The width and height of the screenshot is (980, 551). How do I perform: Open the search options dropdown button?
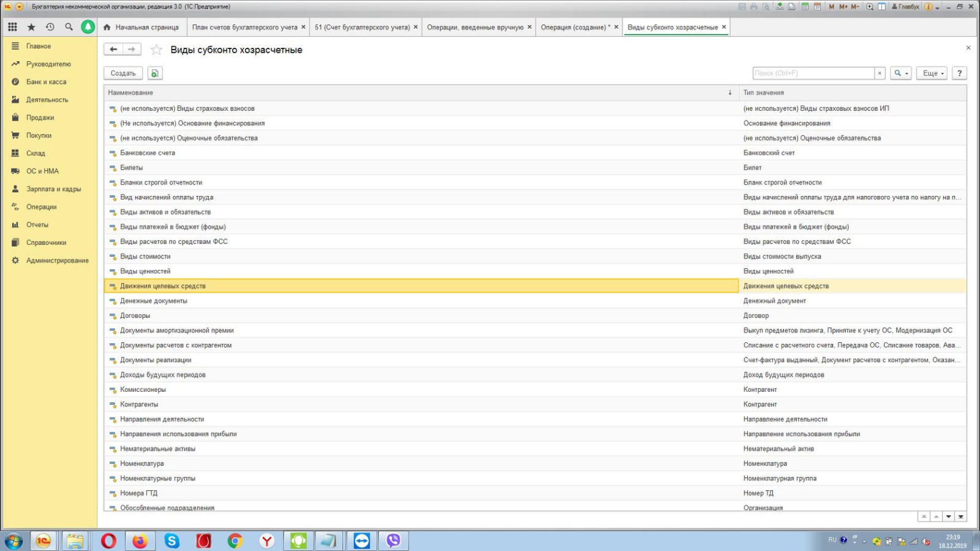900,73
